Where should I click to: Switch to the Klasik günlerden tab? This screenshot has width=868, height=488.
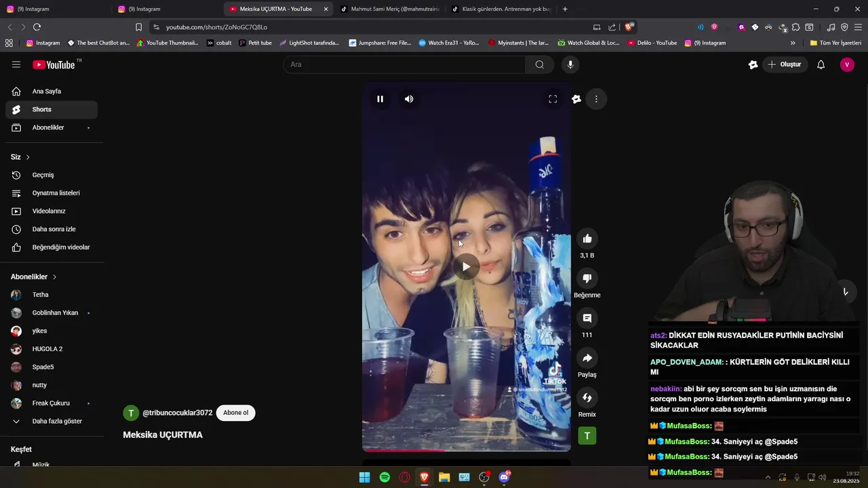point(501,9)
